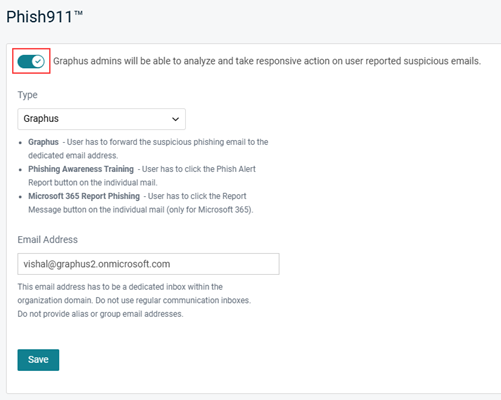Expand the chevron arrow in Type field

(175, 119)
